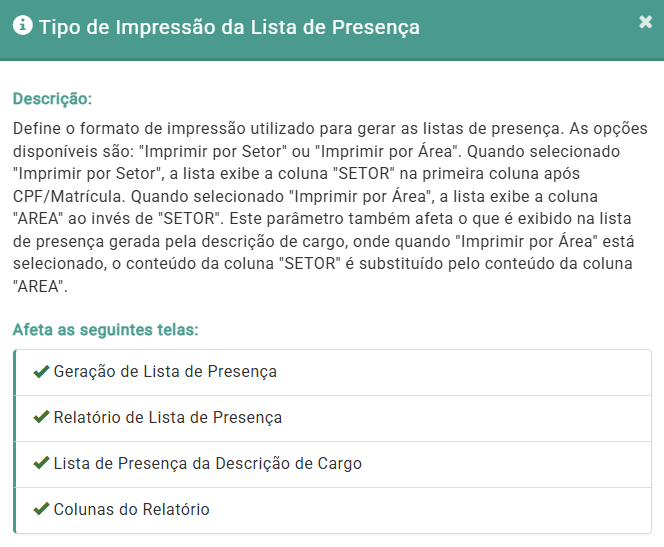Click the checkmark beside Relatório de Lista de Presença
The height and width of the screenshot is (547, 664).
coord(41,418)
